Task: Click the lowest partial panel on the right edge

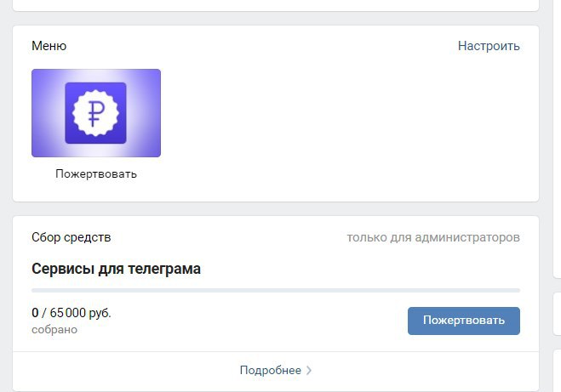Action: tap(557, 370)
